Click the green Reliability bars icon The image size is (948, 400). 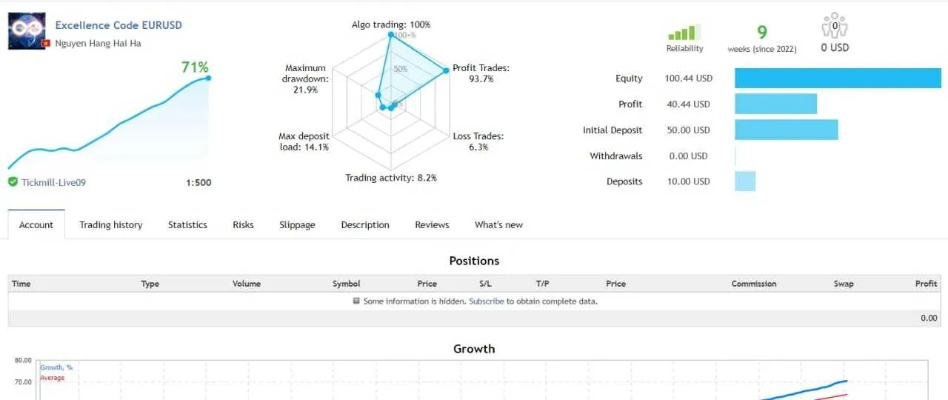pyautogui.click(x=684, y=31)
